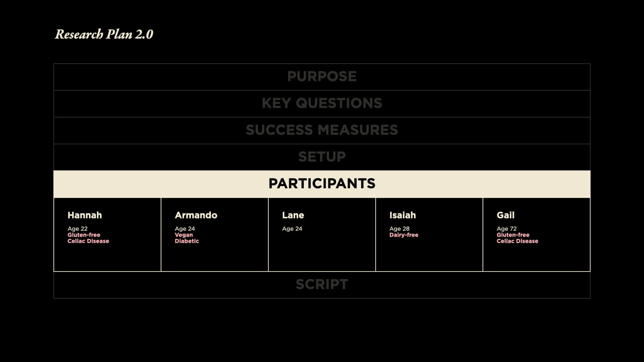Open the PURPOSE section row
The image size is (644, 362).
(x=322, y=77)
